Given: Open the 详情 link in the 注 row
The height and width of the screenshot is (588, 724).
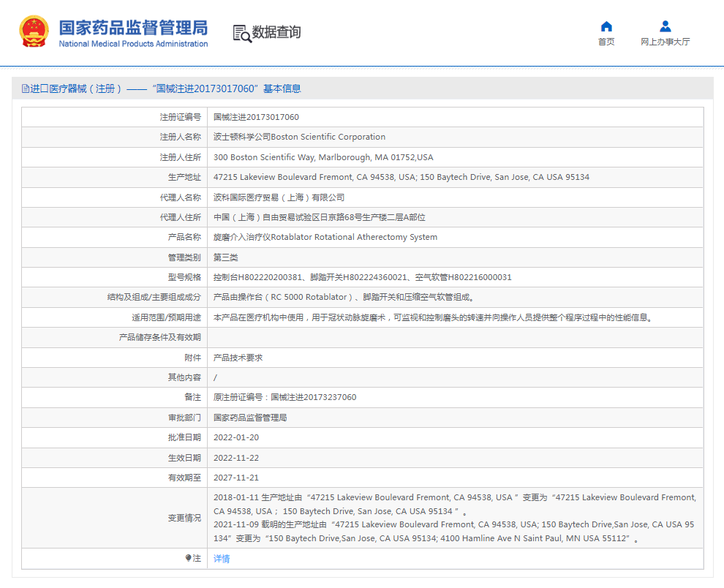Looking at the screenshot, I should click(222, 559).
